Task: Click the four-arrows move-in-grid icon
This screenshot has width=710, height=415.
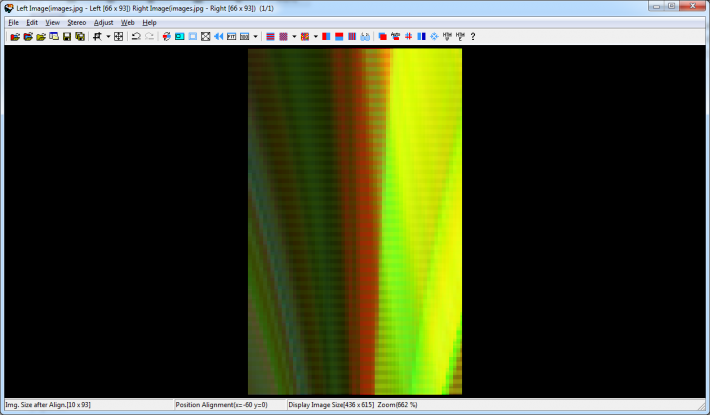Action: (x=119, y=37)
